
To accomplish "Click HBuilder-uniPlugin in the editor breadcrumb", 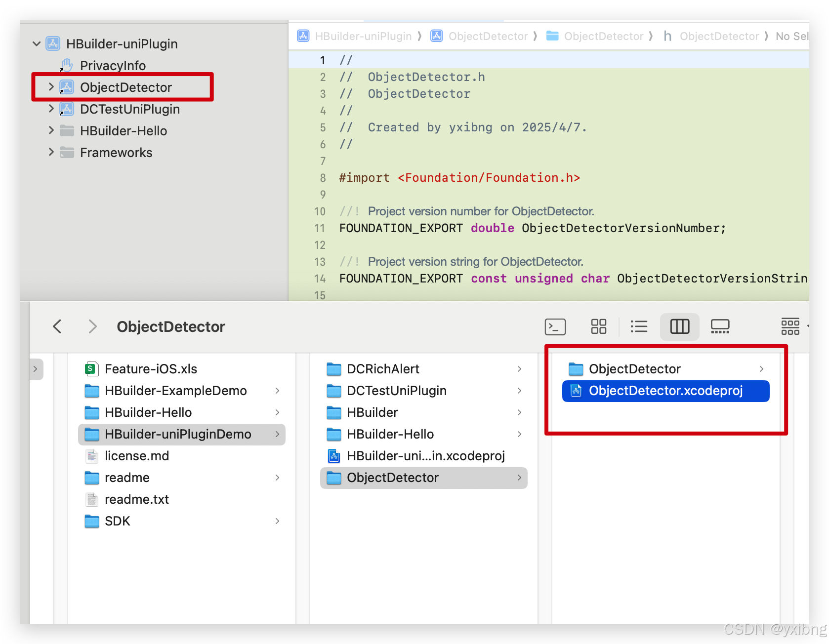I will click(x=363, y=36).
